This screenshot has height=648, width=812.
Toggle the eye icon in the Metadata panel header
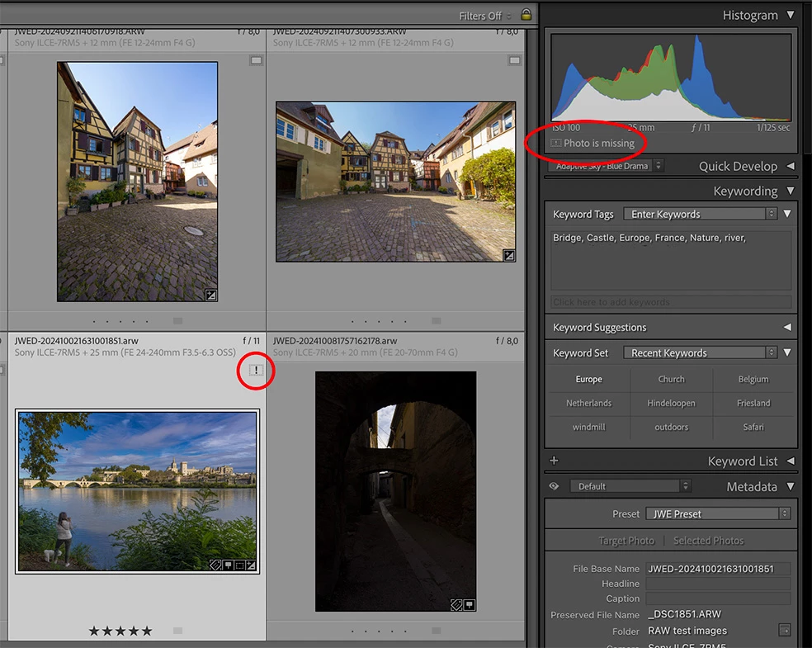[x=554, y=486]
